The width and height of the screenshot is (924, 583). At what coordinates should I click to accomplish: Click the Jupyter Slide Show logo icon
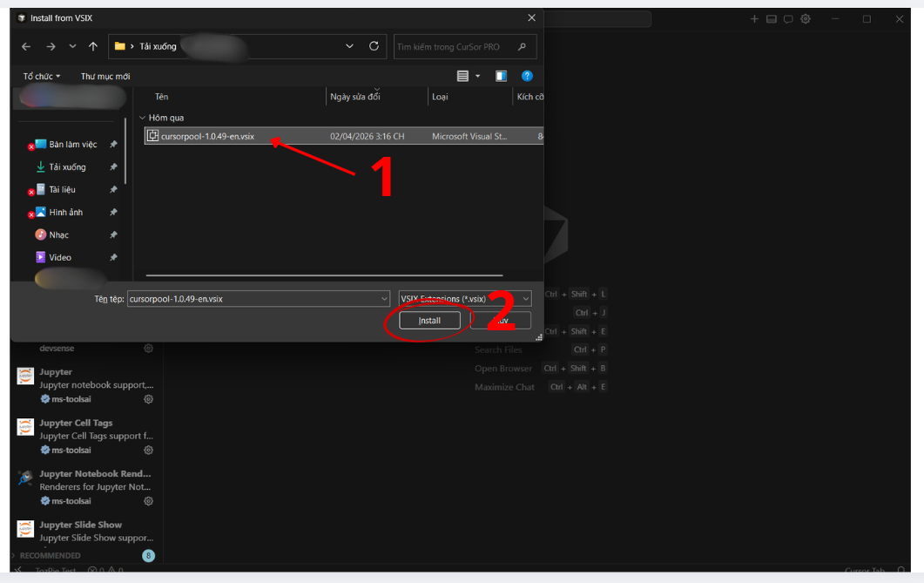click(25, 529)
